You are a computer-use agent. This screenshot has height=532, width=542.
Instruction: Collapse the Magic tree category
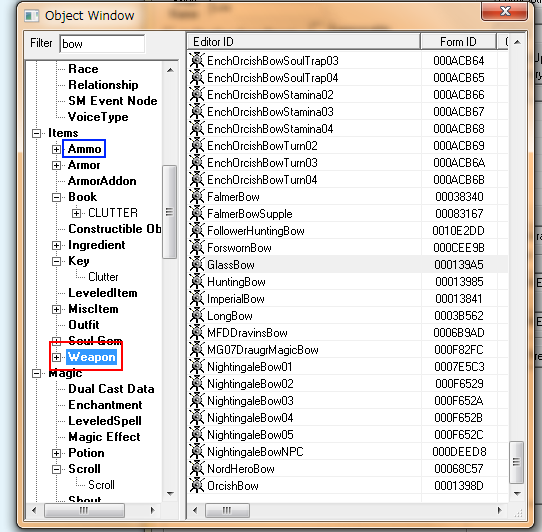(36, 373)
